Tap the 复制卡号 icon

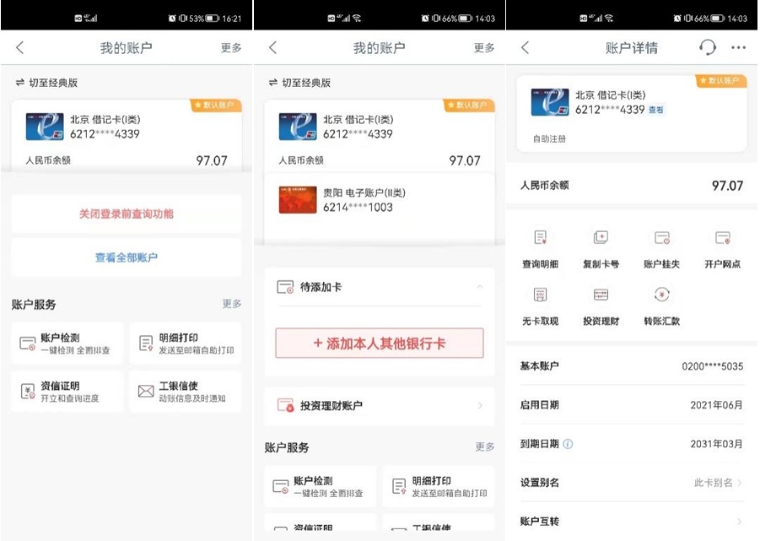(x=601, y=238)
